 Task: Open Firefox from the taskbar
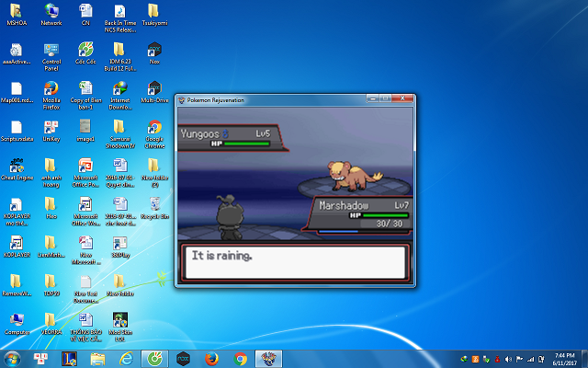click(x=211, y=360)
